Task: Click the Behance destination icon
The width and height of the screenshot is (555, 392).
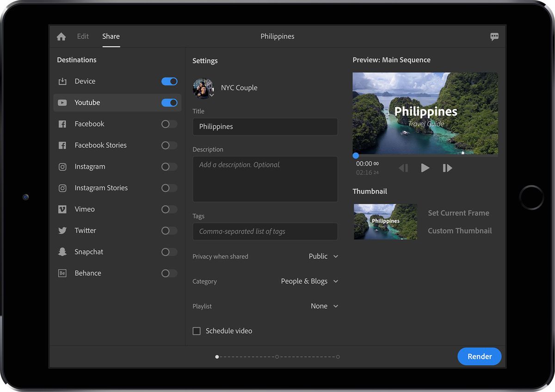Action: pos(62,273)
